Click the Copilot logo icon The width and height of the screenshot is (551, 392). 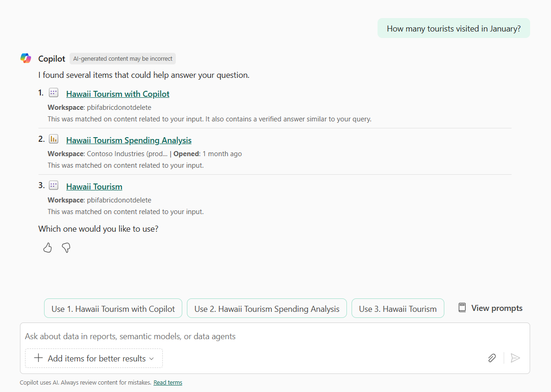26,58
